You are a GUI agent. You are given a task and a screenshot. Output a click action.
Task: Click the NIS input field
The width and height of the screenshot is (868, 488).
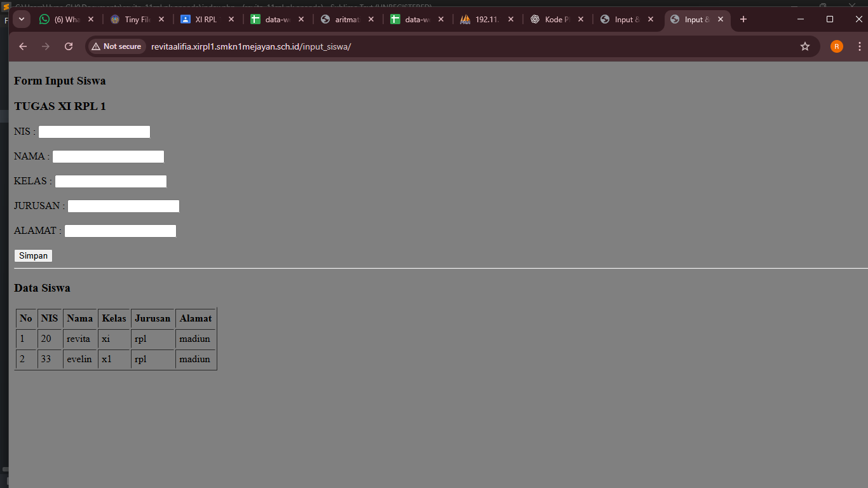click(94, 132)
